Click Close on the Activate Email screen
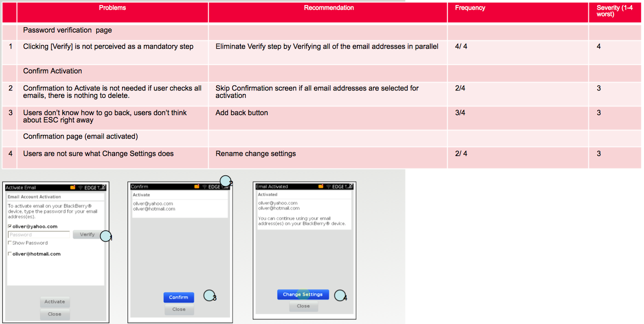The image size is (644, 324). 55,314
